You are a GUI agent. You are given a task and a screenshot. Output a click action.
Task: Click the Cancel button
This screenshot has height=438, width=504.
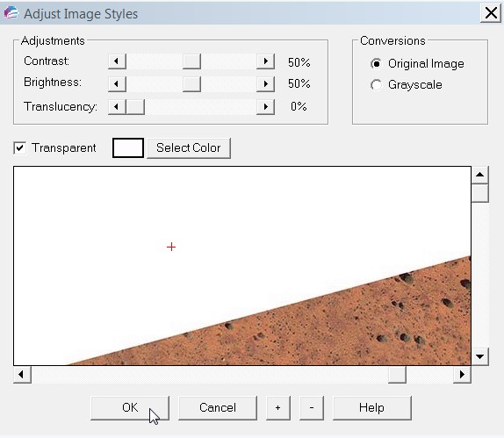click(x=218, y=408)
